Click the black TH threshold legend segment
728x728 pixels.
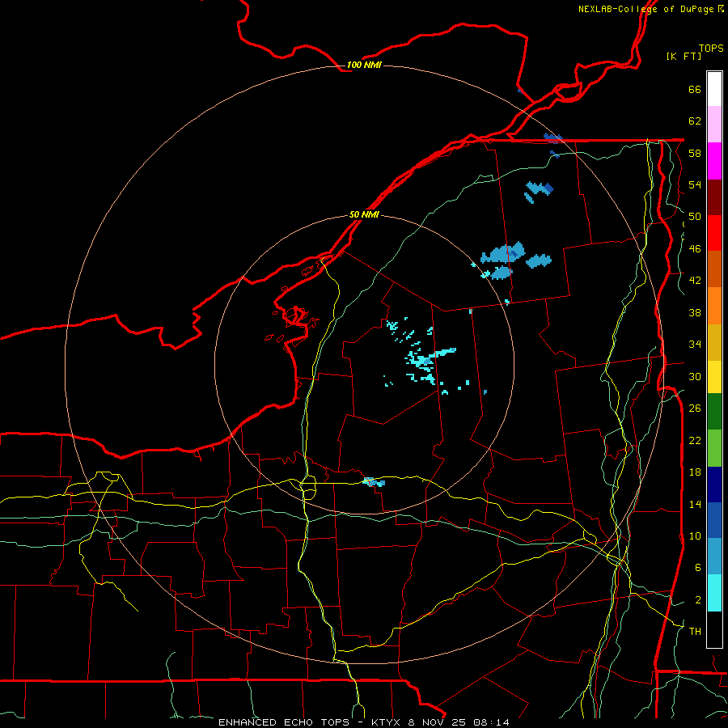(714, 629)
